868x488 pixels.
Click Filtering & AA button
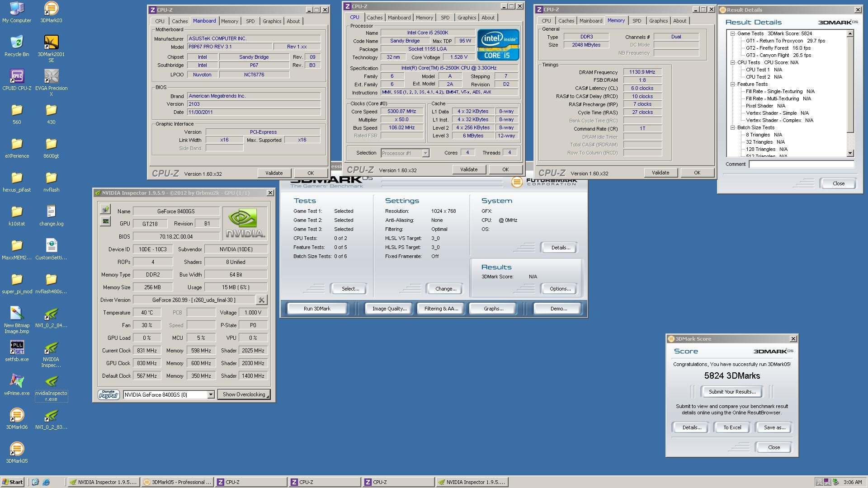pos(441,309)
